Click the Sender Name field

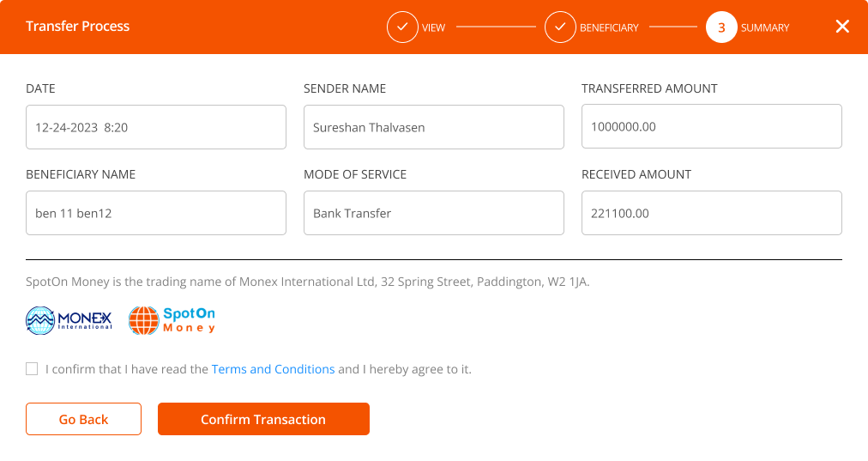point(434,127)
